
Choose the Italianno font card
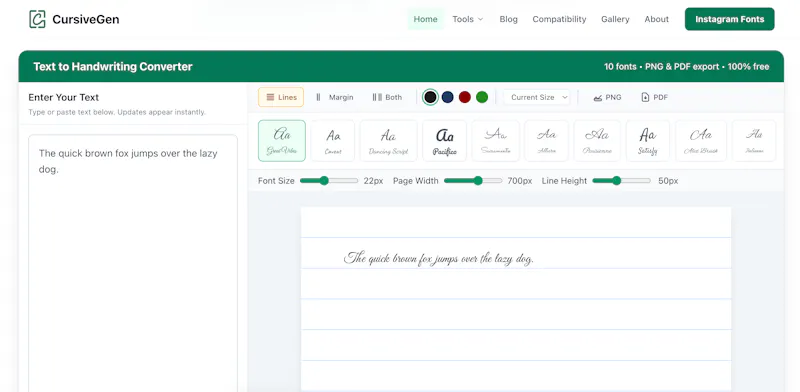point(754,141)
